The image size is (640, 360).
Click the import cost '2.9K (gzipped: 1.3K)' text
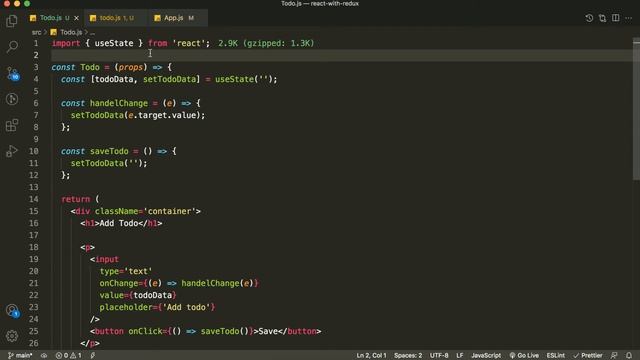click(x=266, y=43)
